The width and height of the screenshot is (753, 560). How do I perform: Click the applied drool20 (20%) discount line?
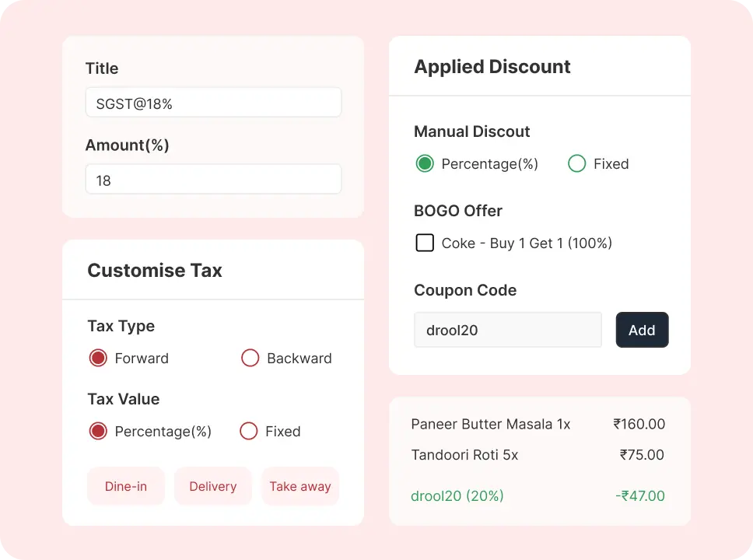point(457,495)
